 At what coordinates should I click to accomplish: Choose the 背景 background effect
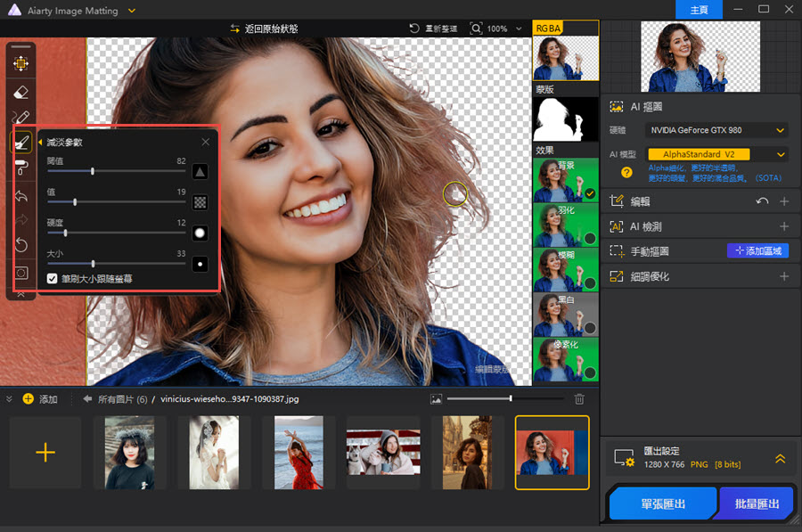pyautogui.click(x=566, y=180)
